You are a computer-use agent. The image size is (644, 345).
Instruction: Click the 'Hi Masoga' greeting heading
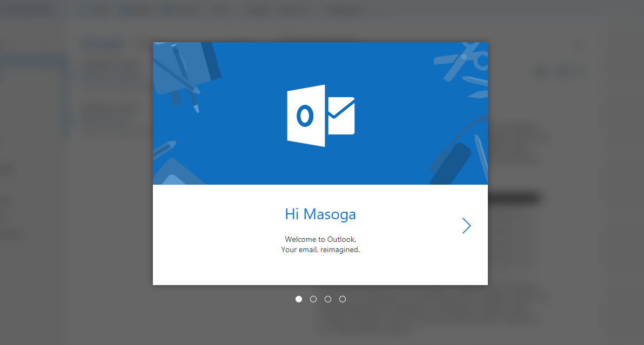click(x=320, y=214)
